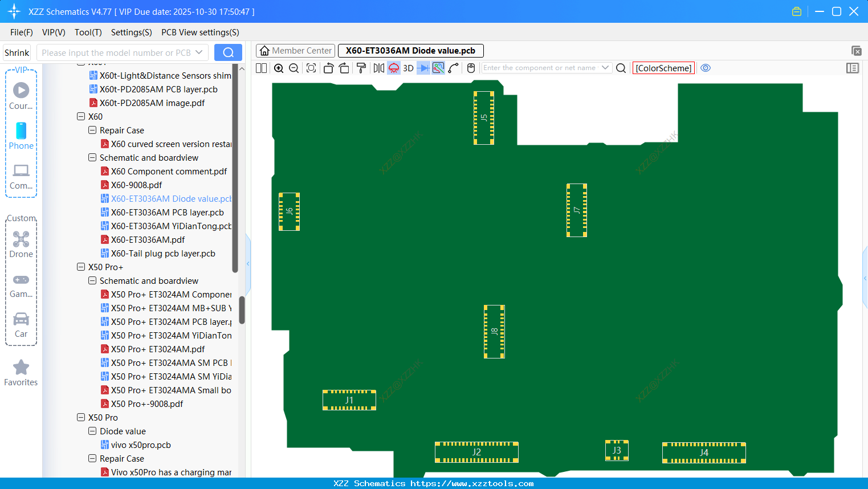
Task: Toggle the eye visibility icon
Action: click(706, 68)
